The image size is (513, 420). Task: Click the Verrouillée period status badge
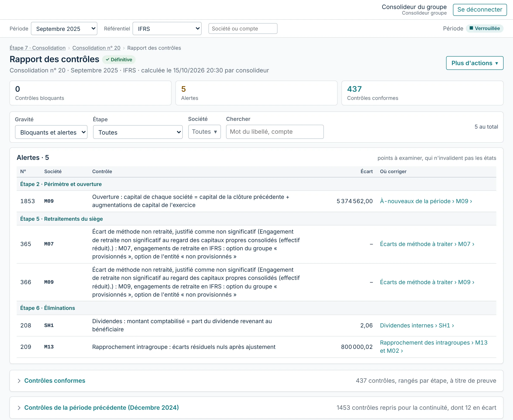coord(484,28)
